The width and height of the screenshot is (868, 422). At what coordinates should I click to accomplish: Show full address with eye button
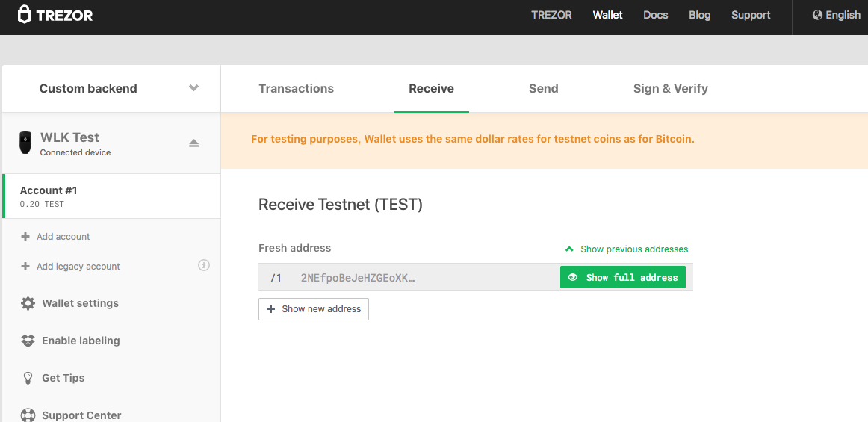[x=623, y=277]
